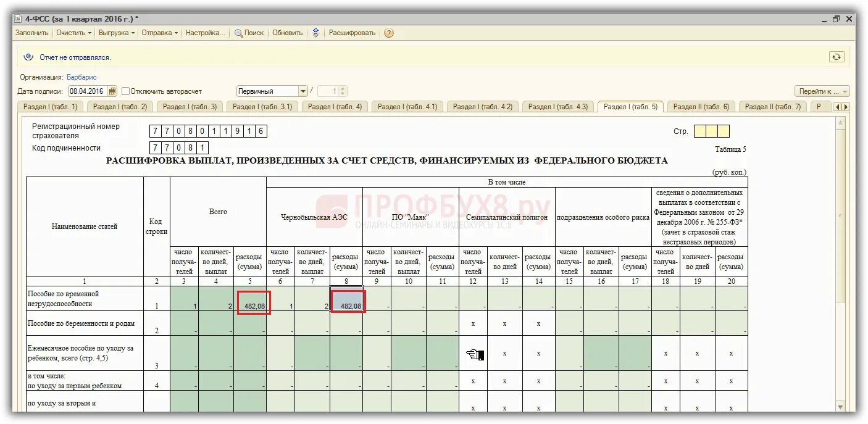Open the help icon with question mark
This screenshot has width=868, height=424.
388,33
